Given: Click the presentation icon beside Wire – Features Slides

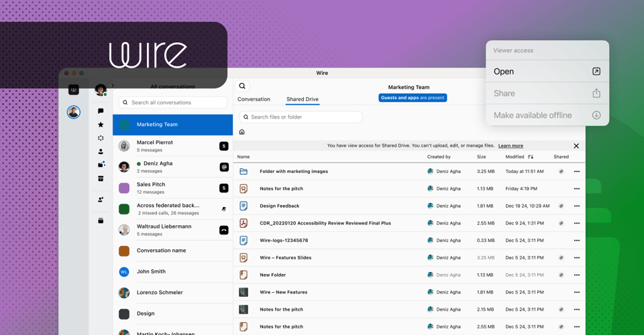Looking at the screenshot, I should [244, 257].
